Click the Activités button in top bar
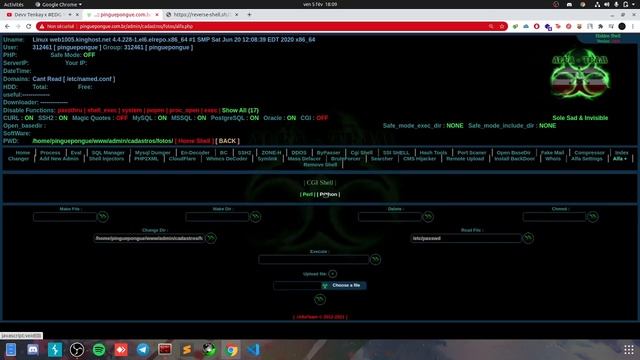This screenshot has width=640, height=360. click(13, 4)
